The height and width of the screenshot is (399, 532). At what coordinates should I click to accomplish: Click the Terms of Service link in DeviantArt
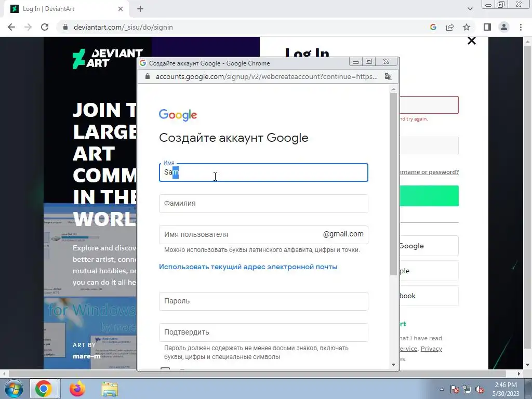click(x=408, y=349)
